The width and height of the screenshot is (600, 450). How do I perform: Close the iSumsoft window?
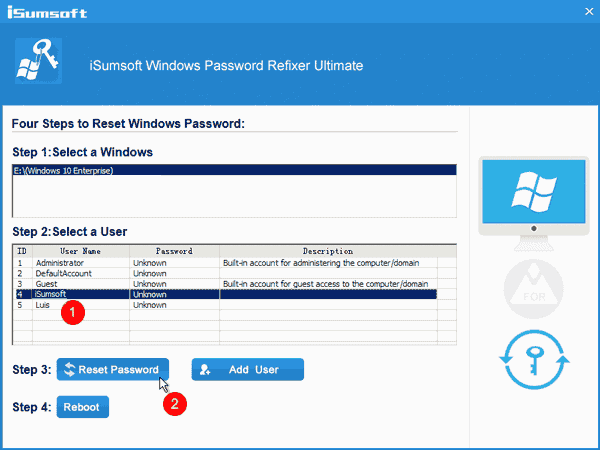[x=589, y=11]
